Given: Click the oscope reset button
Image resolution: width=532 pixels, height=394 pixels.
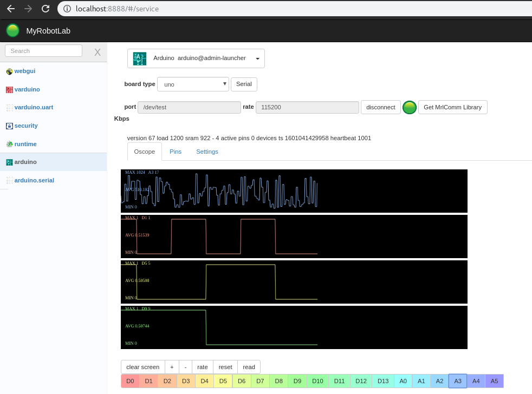Looking at the screenshot, I should (x=225, y=367).
